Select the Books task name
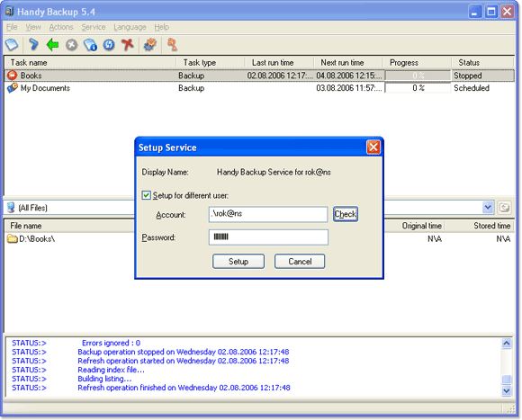Screen dimensions: 522x420 (x=31, y=76)
